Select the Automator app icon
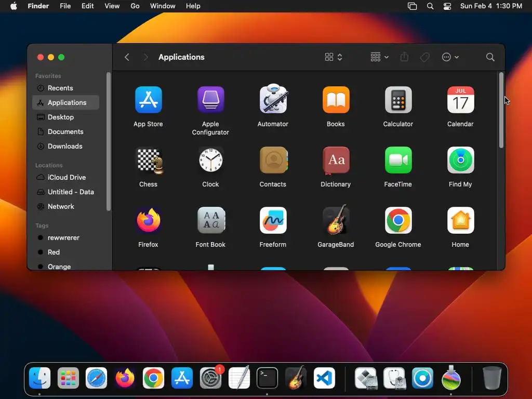Image resolution: width=532 pixels, height=399 pixels. pos(273,99)
